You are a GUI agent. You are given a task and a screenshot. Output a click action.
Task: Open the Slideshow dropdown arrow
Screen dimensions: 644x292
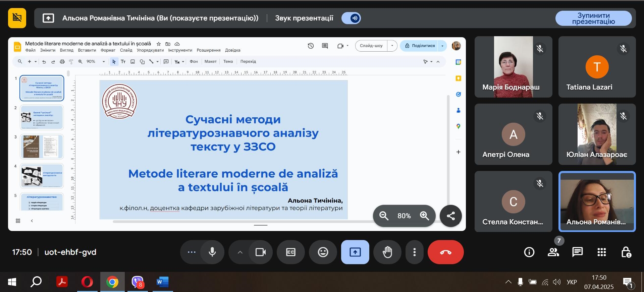(392, 46)
